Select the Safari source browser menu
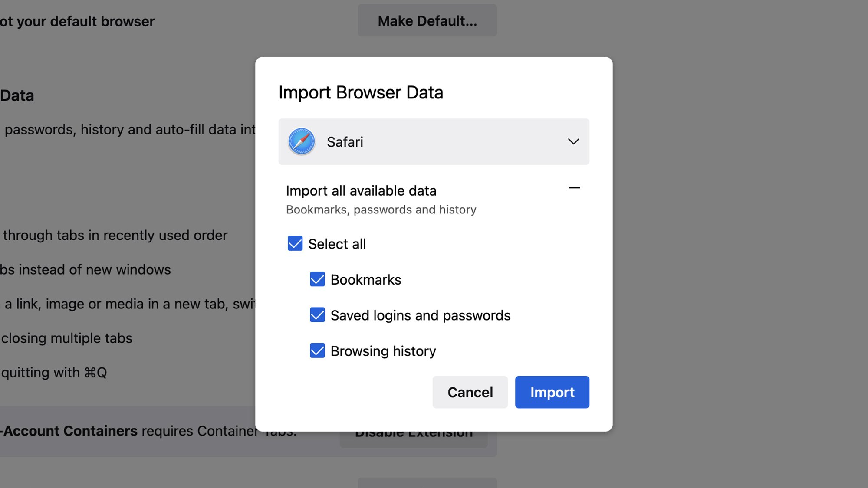 pyautogui.click(x=434, y=141)
